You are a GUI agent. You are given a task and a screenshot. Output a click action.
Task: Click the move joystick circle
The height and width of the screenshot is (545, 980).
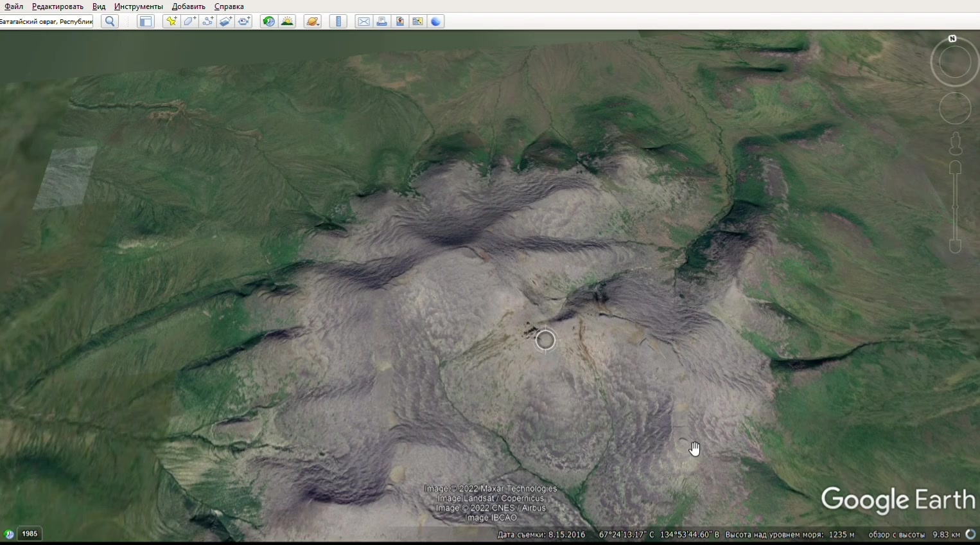click(955, 108)
